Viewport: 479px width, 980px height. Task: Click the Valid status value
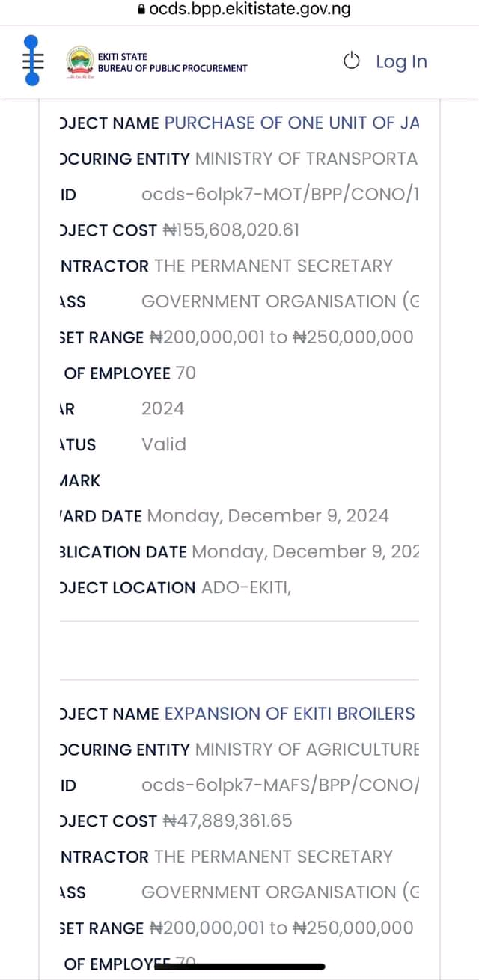pos(164,444)
